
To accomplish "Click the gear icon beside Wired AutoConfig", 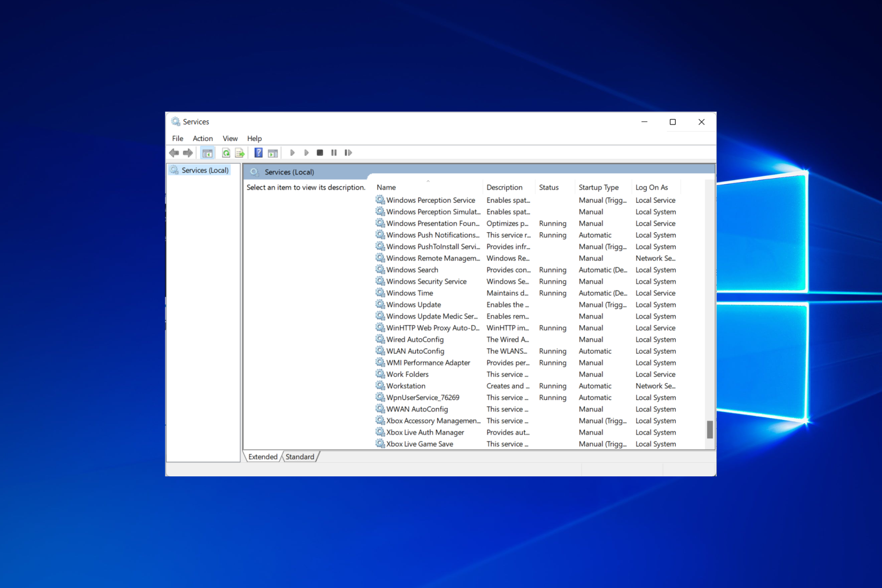I will (x=380, y=339).
